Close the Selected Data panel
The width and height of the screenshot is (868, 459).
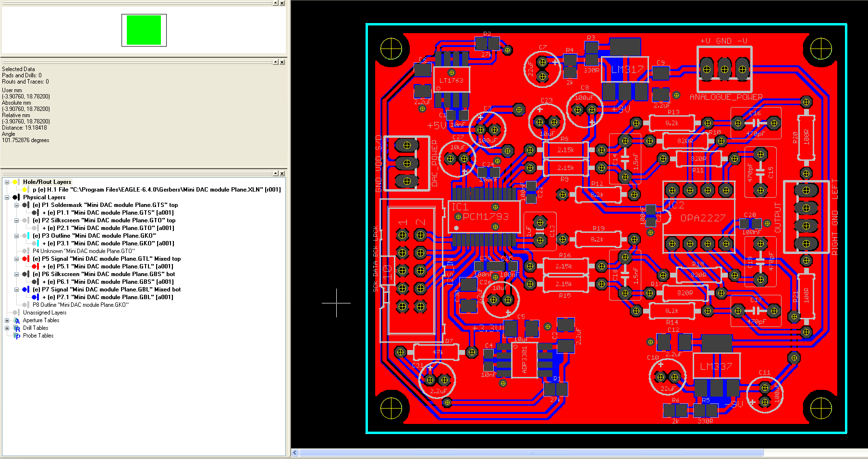coord(282,62)
